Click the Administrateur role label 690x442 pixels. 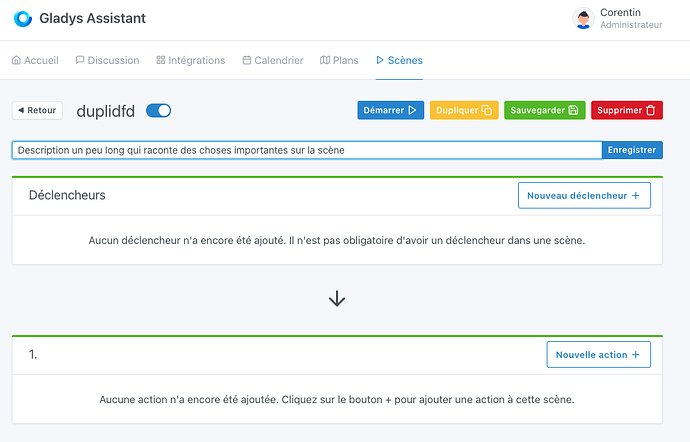click(631, 25)
